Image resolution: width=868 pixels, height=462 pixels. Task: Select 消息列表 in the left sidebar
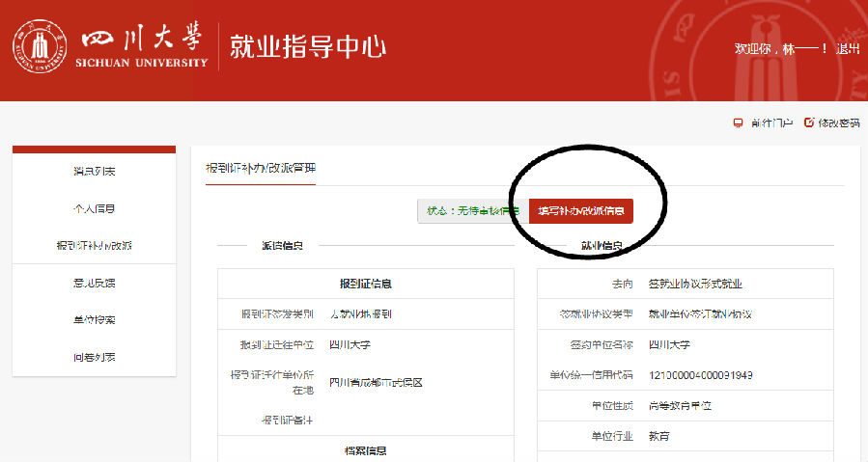click(x=94, y=172)
